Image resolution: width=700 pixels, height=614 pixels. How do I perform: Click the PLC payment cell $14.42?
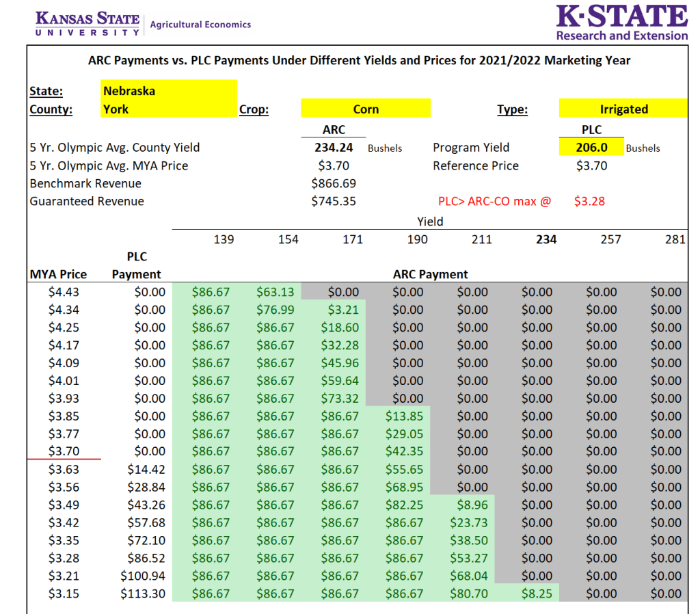coord(146,469)
